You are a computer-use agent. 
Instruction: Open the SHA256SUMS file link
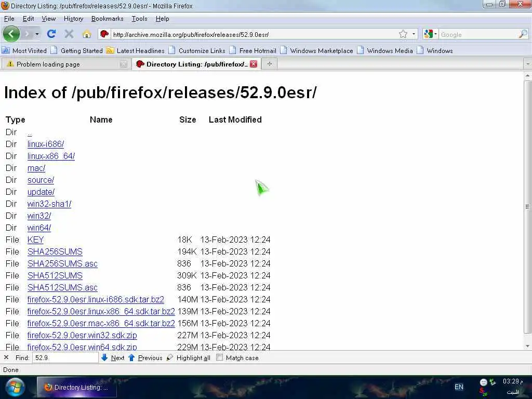point(55,252)
